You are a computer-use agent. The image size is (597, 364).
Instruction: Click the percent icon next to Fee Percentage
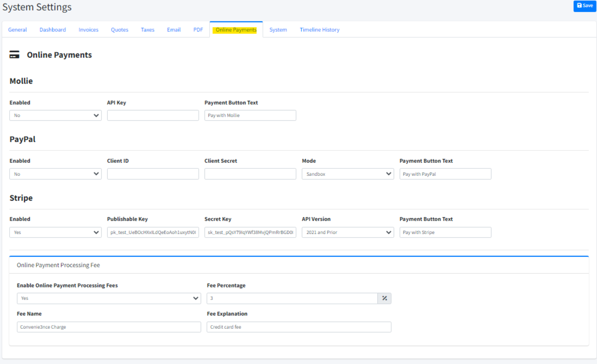click(x=384, y=298)
